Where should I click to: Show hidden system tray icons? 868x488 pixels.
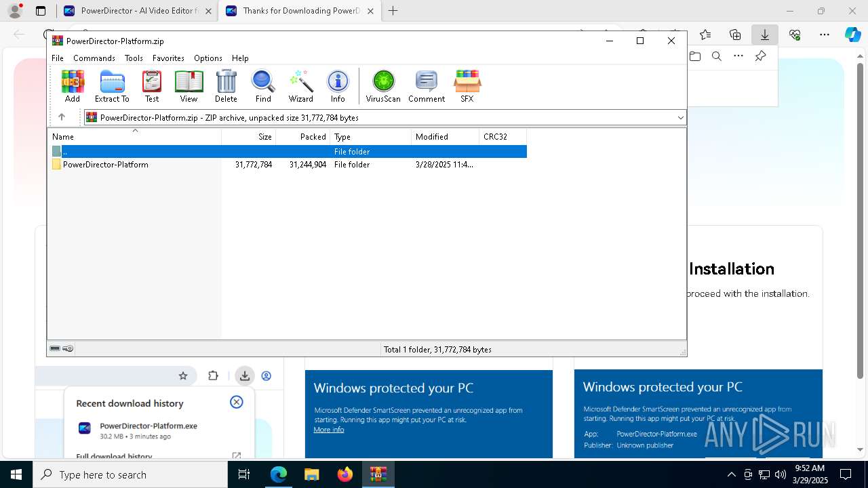tap(731, 474)
